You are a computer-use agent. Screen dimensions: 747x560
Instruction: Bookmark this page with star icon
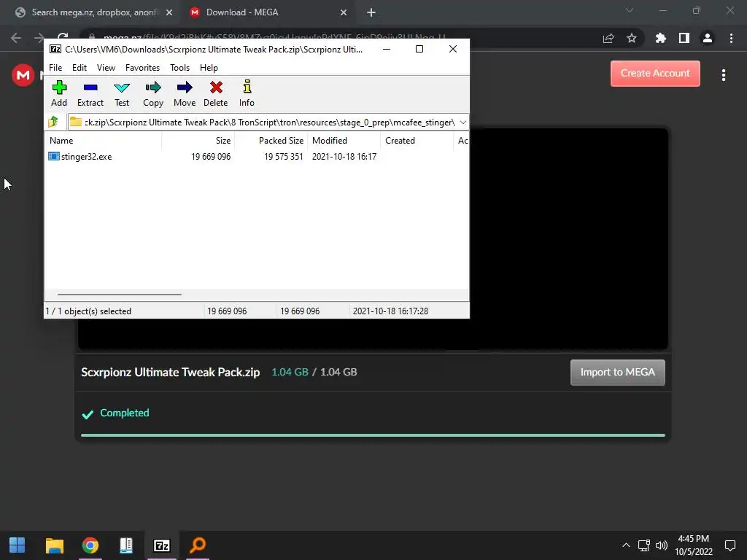[x=632, y=39]
